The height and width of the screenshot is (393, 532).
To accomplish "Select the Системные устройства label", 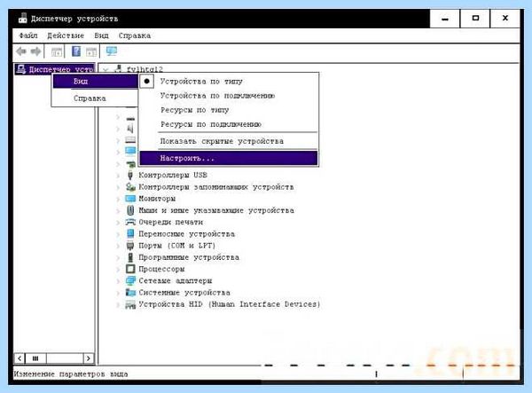I will click(x=184, y=292).
